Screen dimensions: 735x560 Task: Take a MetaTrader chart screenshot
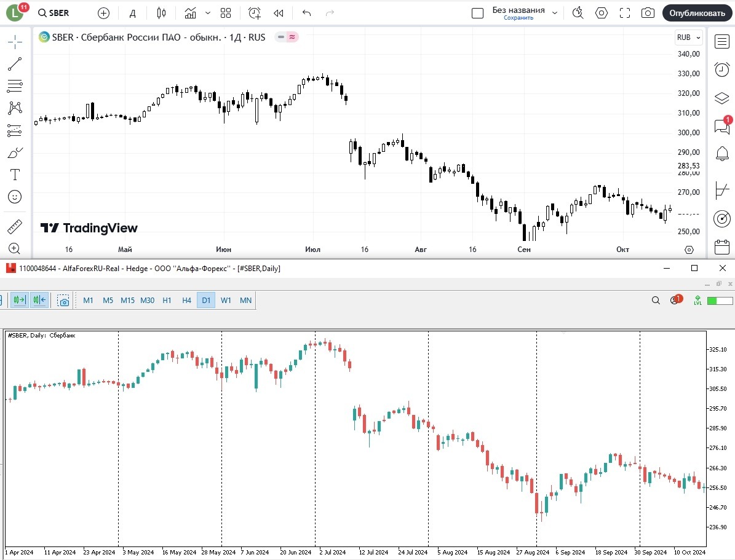pos(63,301)
